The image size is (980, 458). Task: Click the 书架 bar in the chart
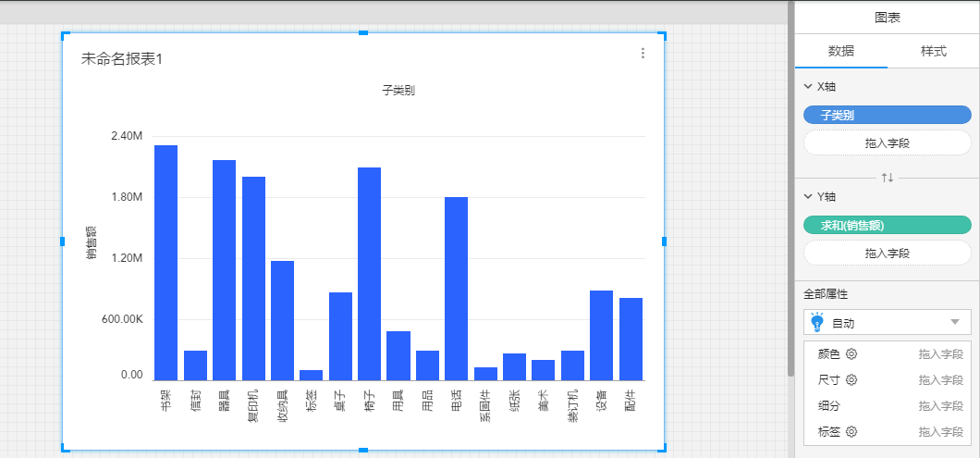click(x=165, y=263)
